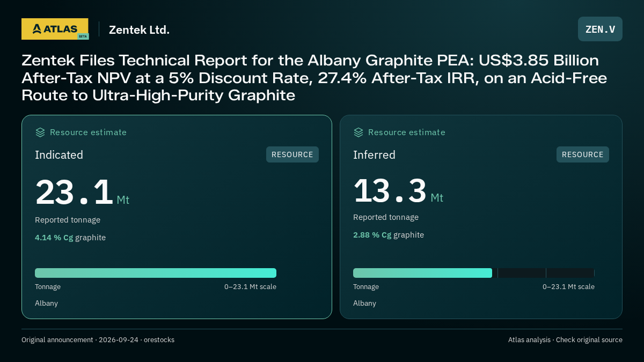Click Albany label in Indicated card

pos(46,304)
